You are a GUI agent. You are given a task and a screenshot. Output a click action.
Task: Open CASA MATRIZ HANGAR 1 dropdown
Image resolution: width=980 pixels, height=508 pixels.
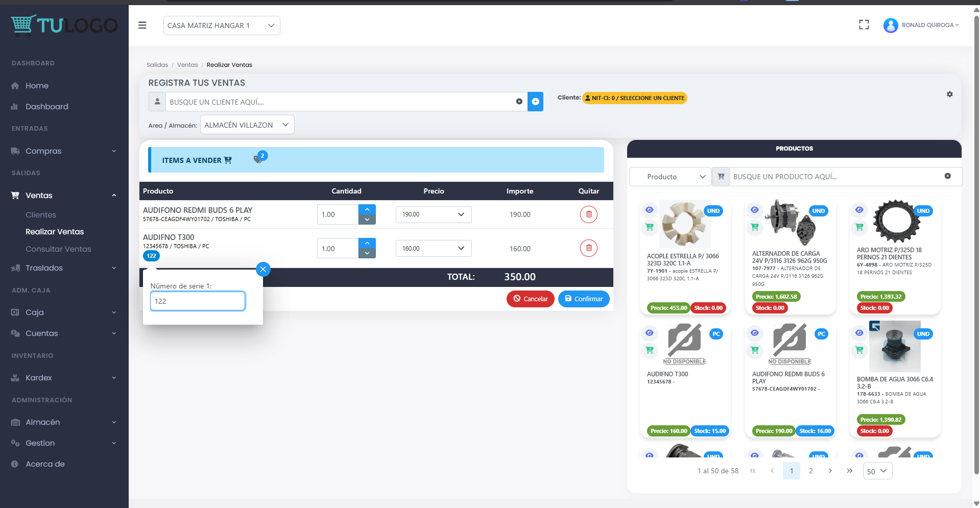pos(222,26)
